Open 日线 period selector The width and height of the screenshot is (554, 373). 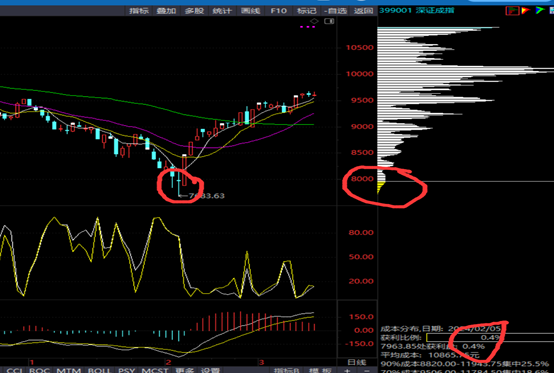[357, 362]
